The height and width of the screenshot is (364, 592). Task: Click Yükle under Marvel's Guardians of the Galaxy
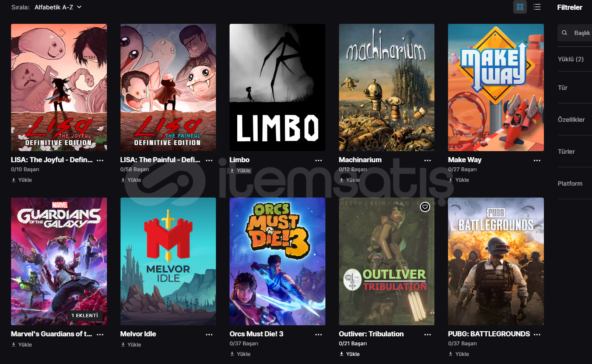(x=22, y=345)
